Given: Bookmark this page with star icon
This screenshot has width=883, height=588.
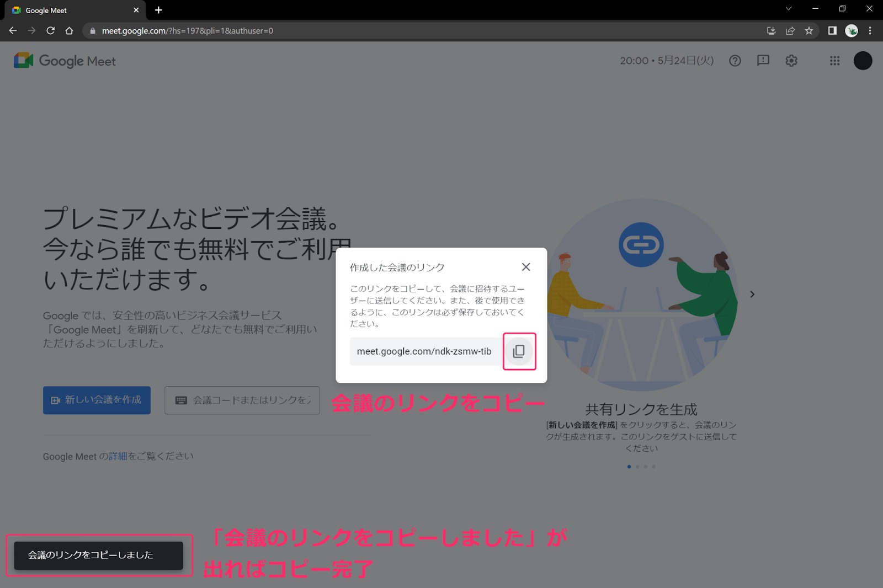Looking at the screenshot, I should click(x=809, y=31).
